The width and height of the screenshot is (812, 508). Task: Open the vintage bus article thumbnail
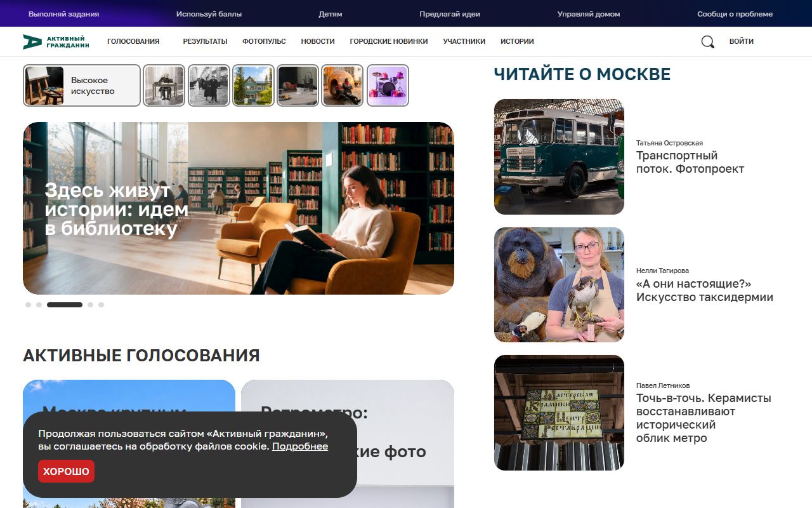tap(559, 157)
